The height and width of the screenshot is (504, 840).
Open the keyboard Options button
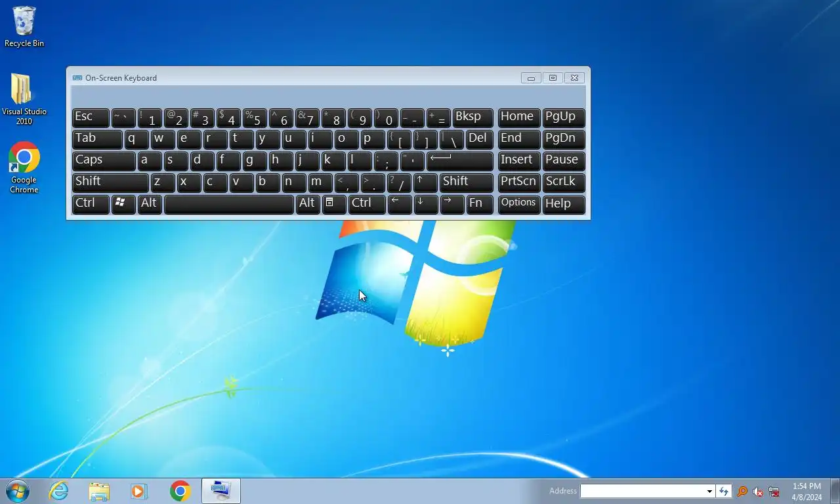coord(519,203)
